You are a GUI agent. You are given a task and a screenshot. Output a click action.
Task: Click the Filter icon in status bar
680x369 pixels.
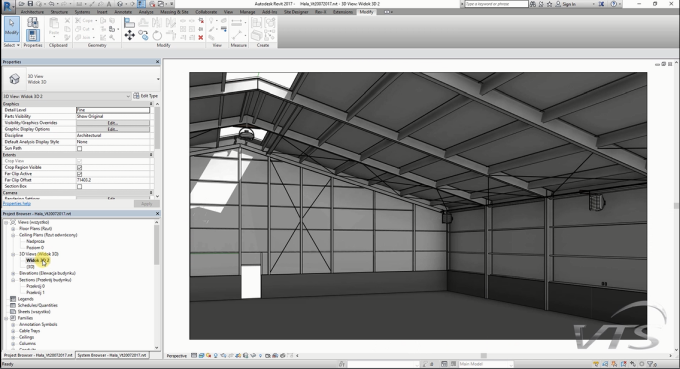click(x=650, y=364)
